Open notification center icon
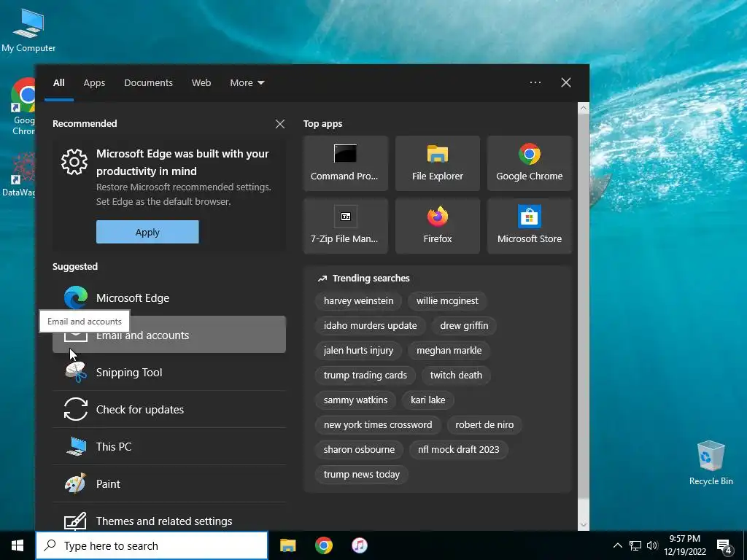 [724, 546]
